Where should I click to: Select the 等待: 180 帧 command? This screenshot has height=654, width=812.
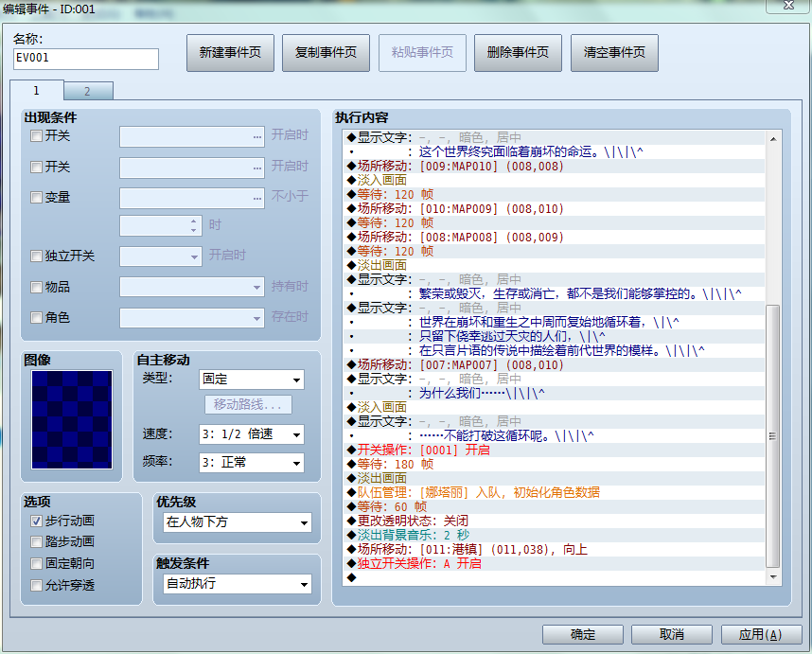(554, 464)
